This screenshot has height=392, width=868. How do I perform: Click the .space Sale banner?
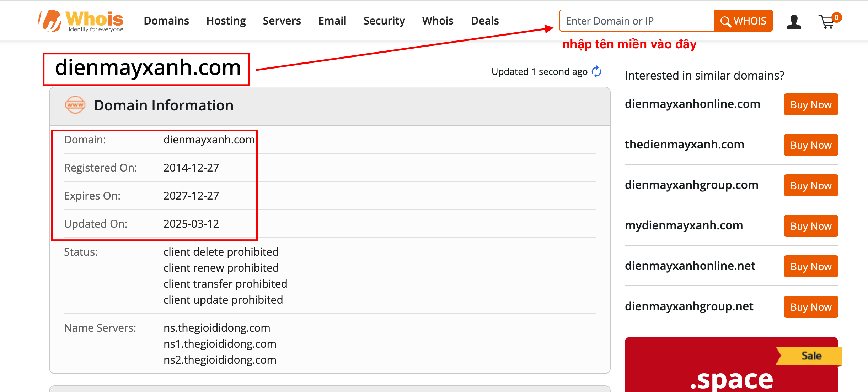click(x=732, y=364)
